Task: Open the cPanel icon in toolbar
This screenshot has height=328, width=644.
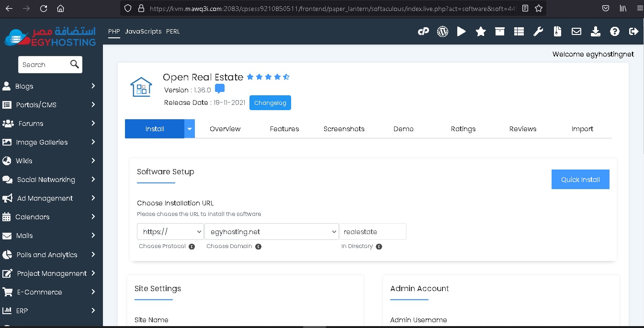Action: point(423,32)
